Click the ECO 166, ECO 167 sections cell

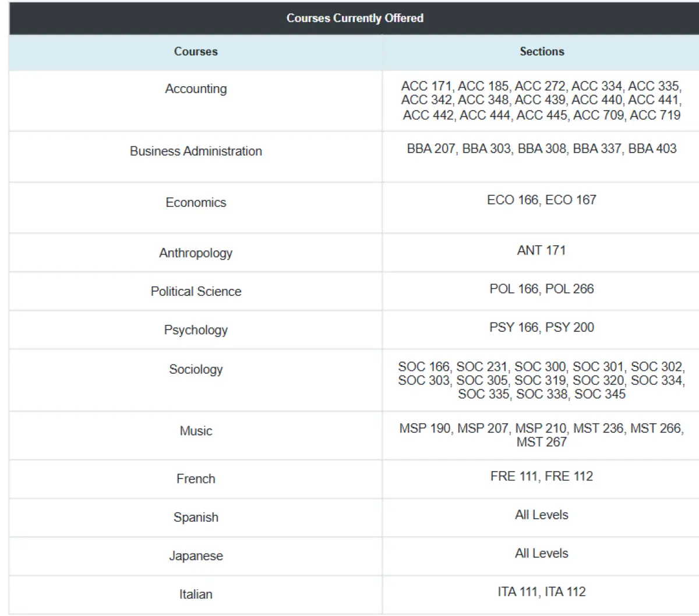coord(541,200)
